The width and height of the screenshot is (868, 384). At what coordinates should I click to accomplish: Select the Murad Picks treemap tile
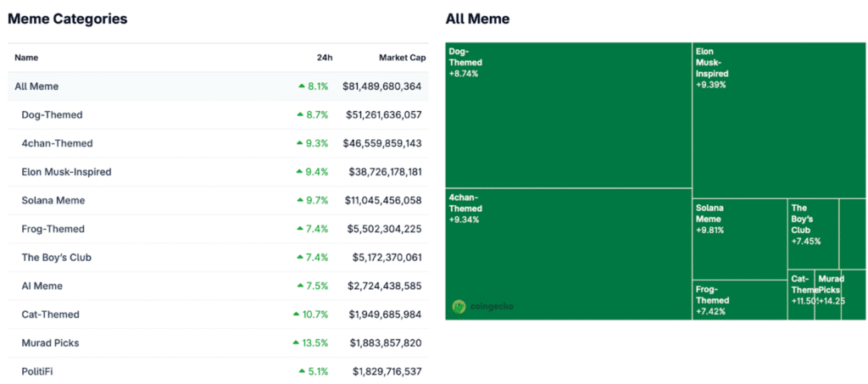(827, 295)
